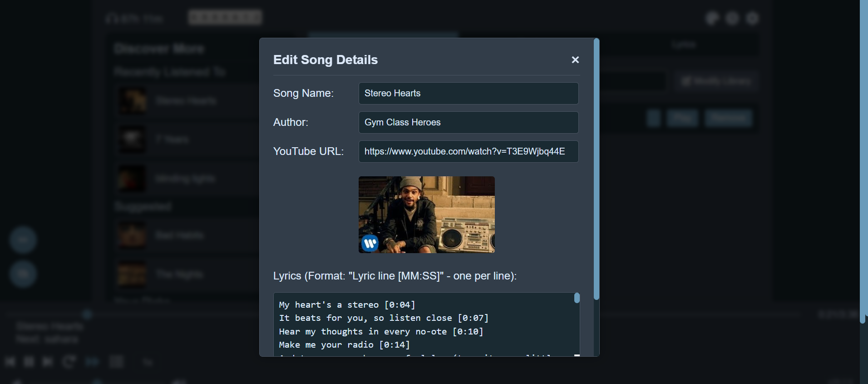Click the Song Name field containing Stereo Hearts

point(469,93)
